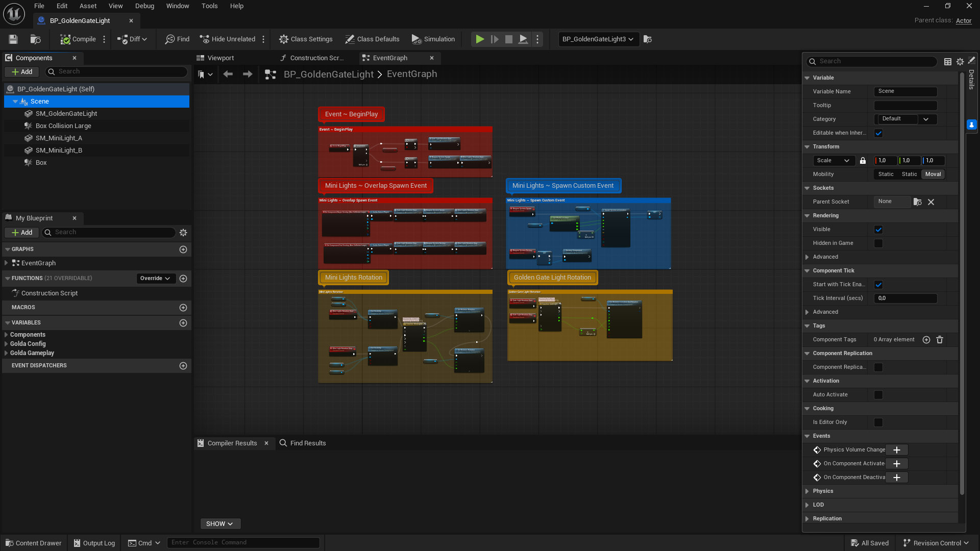Click the navigate back arrow in graph
Viewport: 980px width, 551px height.
[x=228, y=74]
